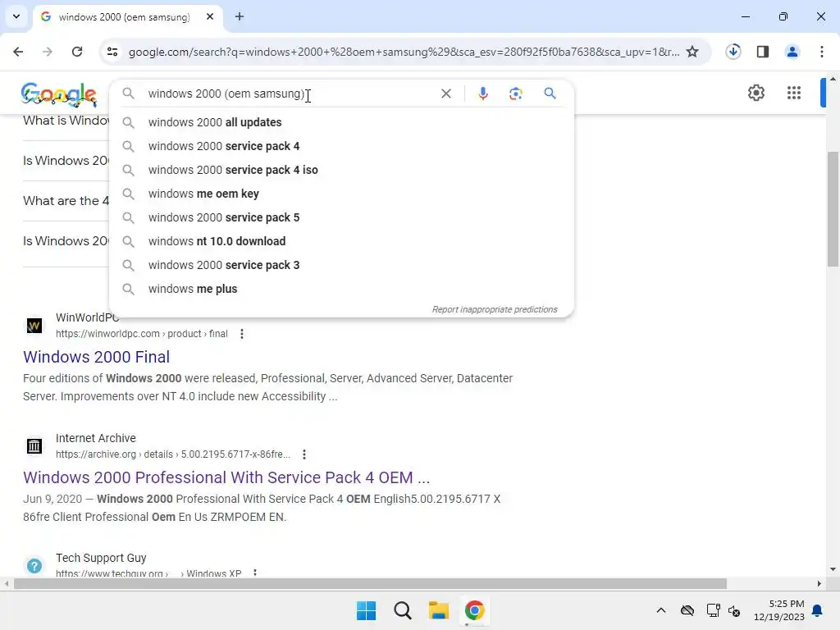840x630 pixels.
Task: Choose suggestion windows 2000 service pack 4 iso
Action: point(340,170)
